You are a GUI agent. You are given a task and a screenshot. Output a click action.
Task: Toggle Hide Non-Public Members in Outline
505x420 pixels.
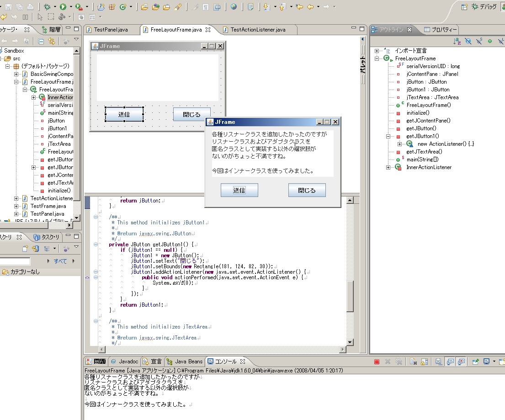(x=489, y=42)
